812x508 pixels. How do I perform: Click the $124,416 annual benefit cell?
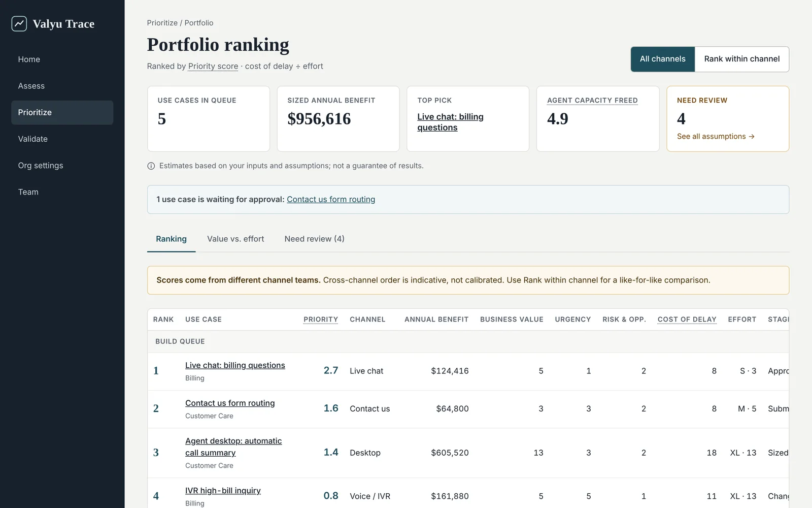click(450, 371)
